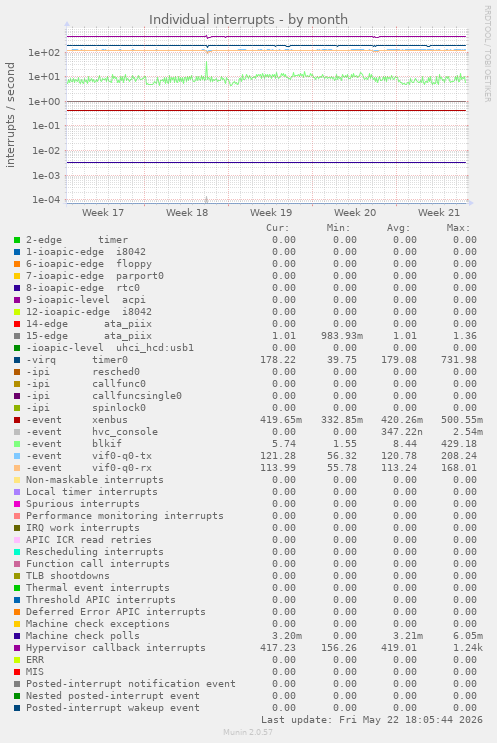Click the Munin 2.0.57 footer text
The image size is (497, 743).
point(248,732)
